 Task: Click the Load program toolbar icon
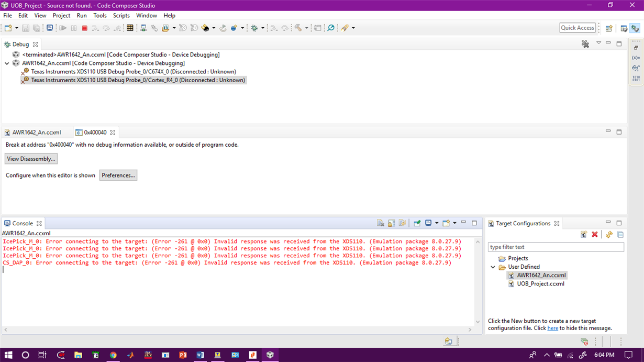click(165, 28)
